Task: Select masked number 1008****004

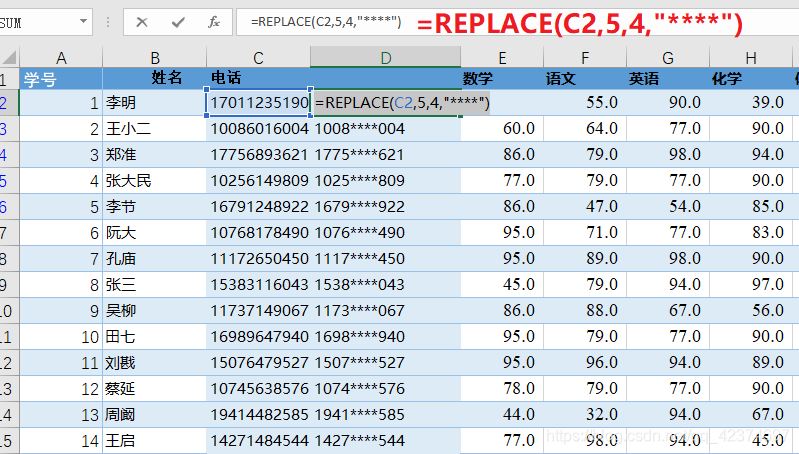Action: pyautogui.click(x=386, y=129)
